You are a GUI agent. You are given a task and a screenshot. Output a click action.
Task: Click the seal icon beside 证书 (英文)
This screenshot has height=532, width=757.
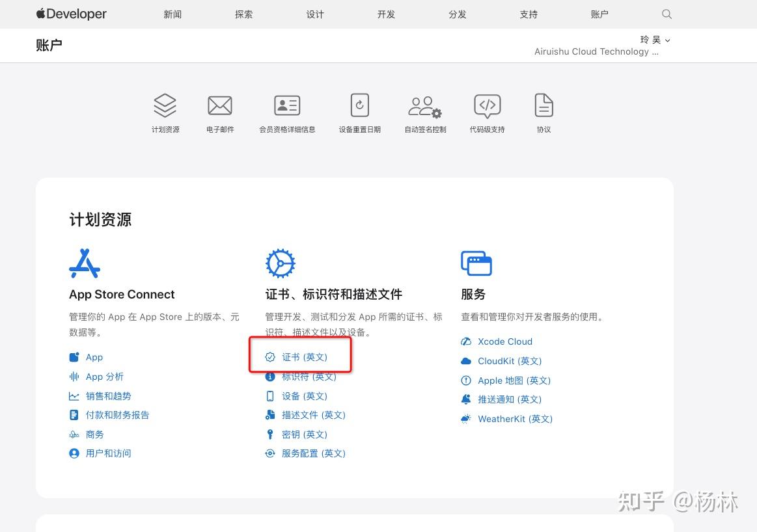(x=270, y=357)
